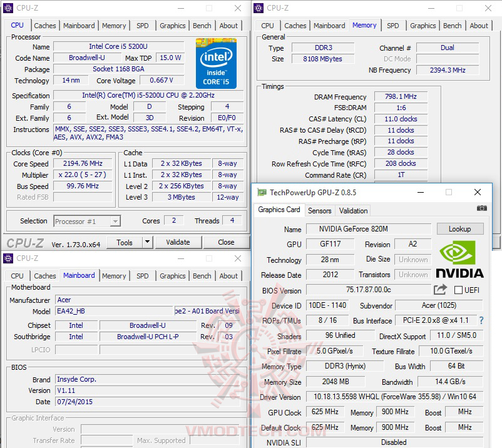Click the Multiplier value x 22.0 ( 5 - 27 )

pyautogui.click(x=83, y=175)
